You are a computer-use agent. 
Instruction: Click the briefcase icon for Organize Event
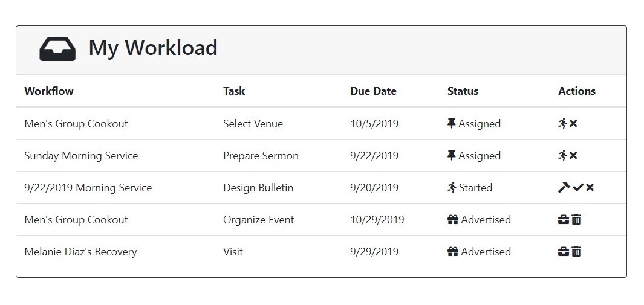[x=564, y=219]
